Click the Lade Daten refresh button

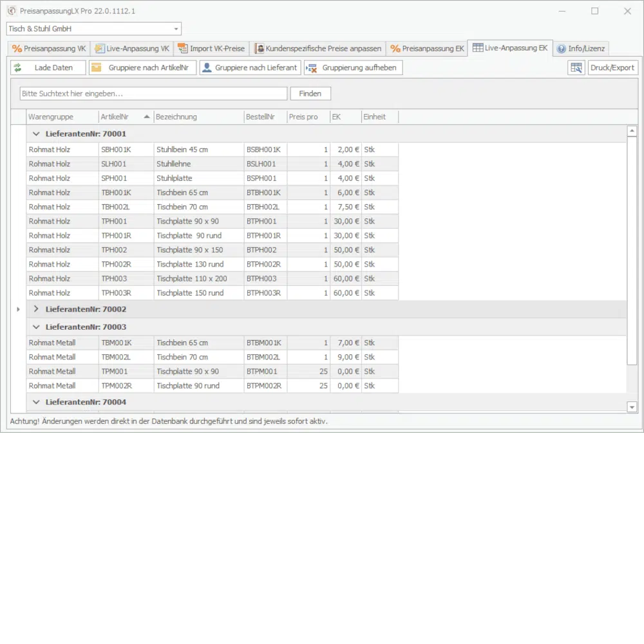pyautogui.click(x=48, y=68)
